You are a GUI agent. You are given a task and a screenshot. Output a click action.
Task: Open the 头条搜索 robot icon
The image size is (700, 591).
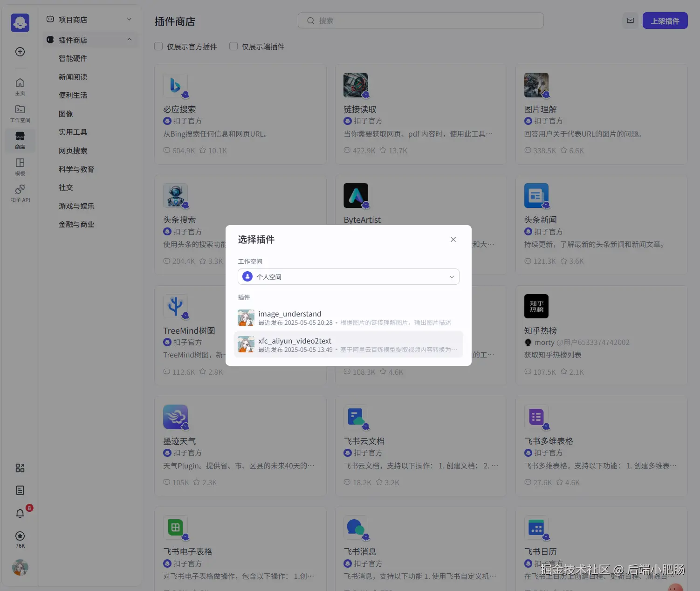coord(175,195)
